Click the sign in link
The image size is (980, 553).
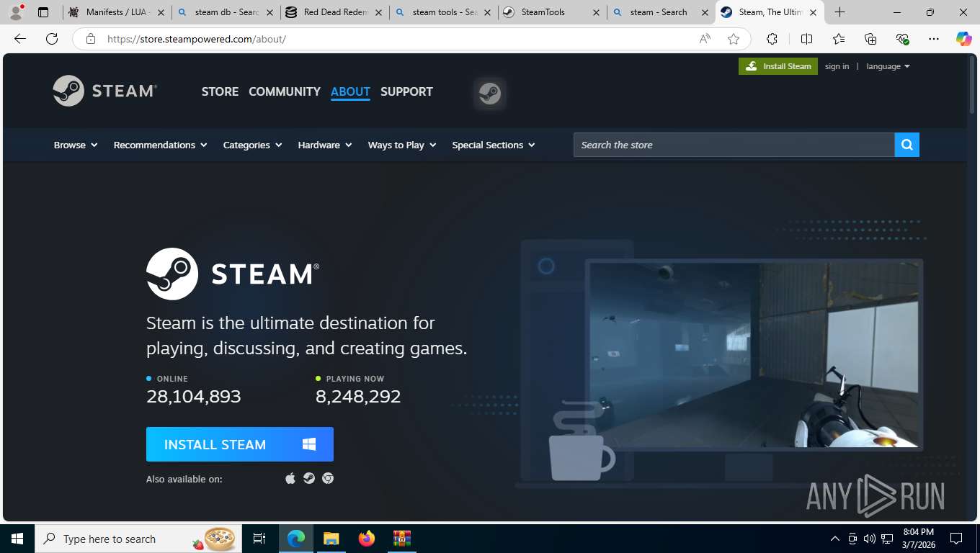837,66
